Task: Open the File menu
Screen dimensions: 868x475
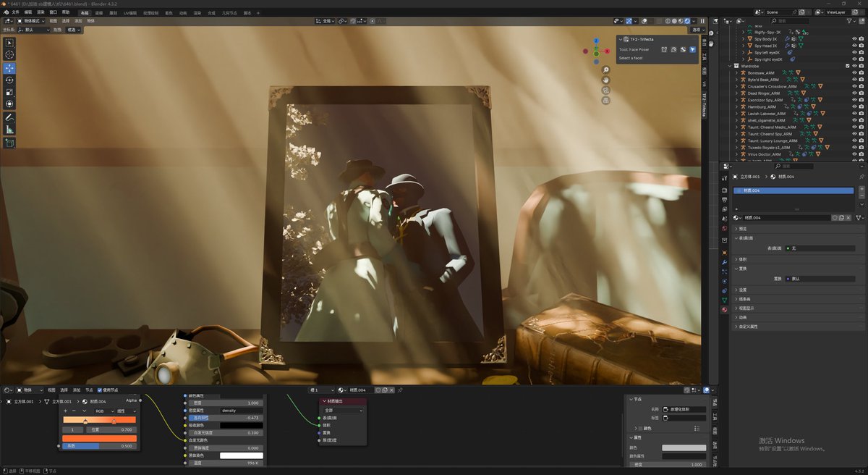Action: coord(16,12)
